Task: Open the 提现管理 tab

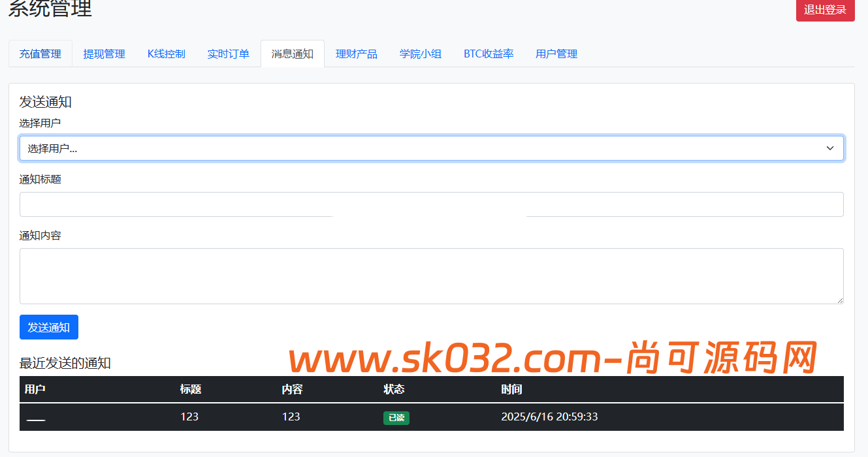Action: pyautogui.click(x=104, y=54)
